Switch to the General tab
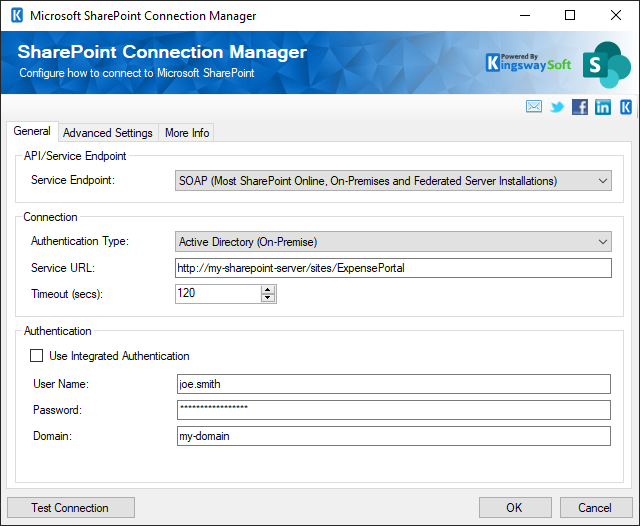This screenshot has width=640, height=526. click(x=32, y=131)
